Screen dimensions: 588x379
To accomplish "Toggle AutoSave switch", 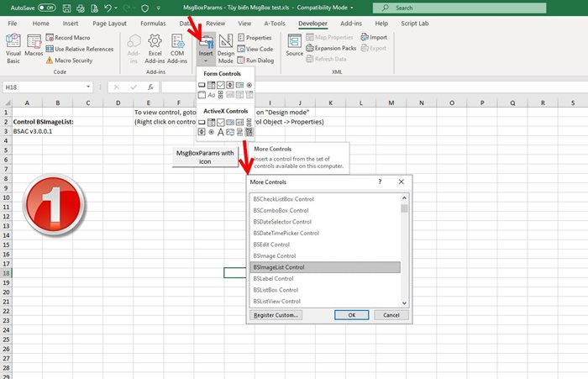I will [47, 8].
